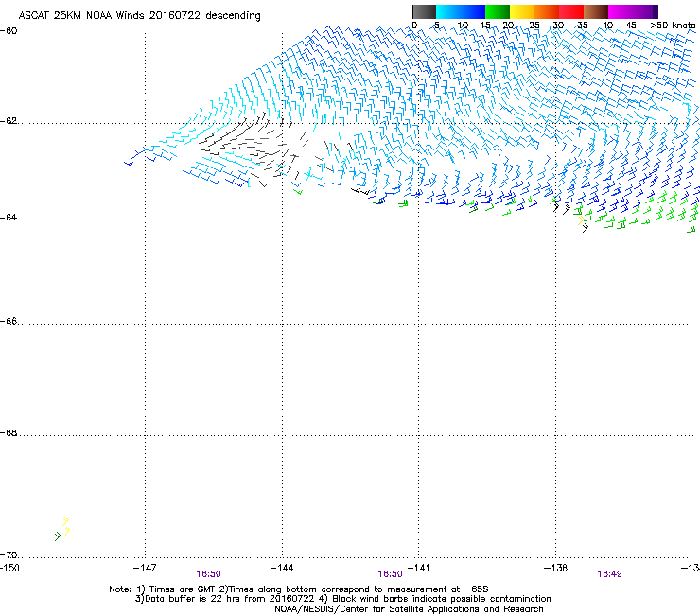
Task: Click the longitude label -138
Action: [556, 568]
